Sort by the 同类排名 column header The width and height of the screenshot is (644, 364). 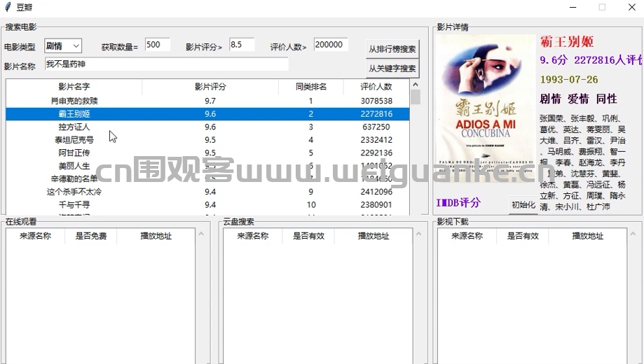(311, 87)
